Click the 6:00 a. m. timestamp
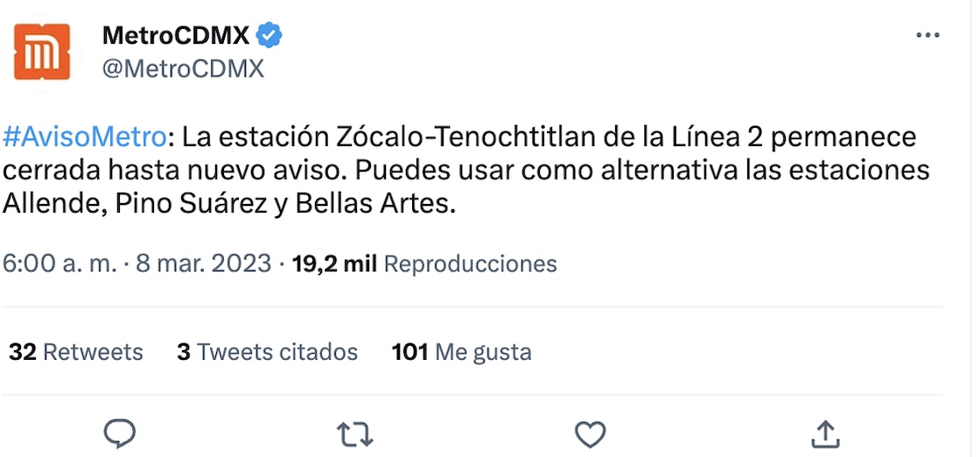Viewport: 980px width, 457px height. [x=59, y=264]
